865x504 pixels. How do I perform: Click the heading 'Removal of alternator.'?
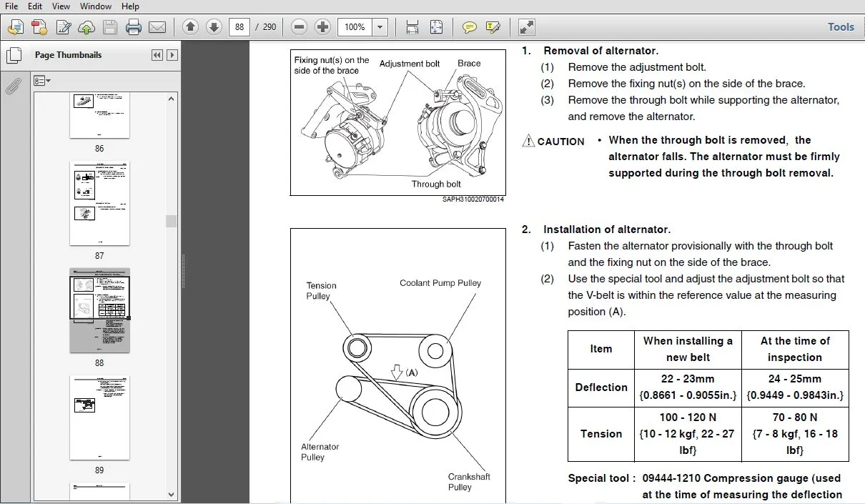pos(600,51)
